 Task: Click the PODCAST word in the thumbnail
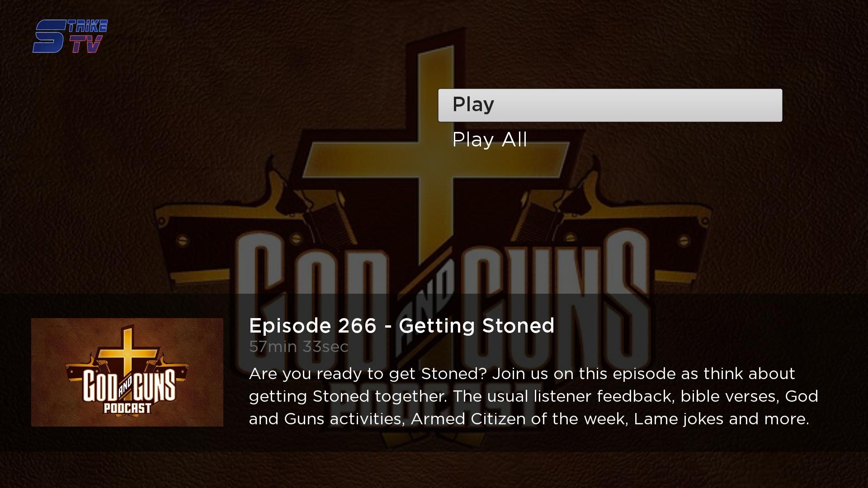coord(127,408)
